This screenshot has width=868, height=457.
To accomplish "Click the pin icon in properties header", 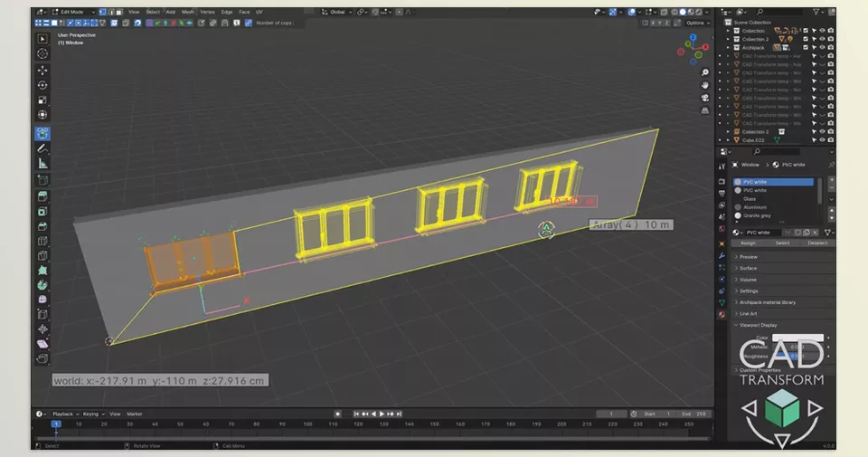I will (831, 165).
